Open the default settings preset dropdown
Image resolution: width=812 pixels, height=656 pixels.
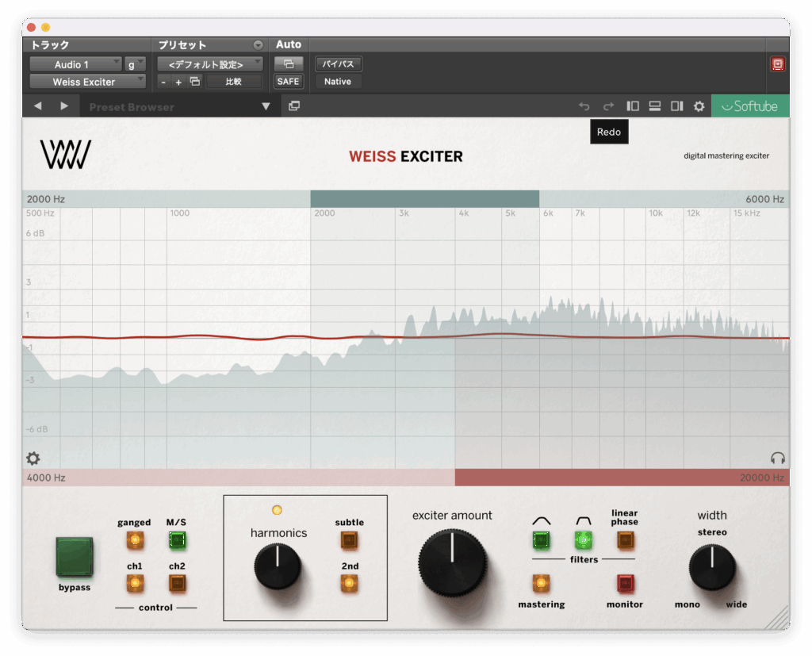[209, 64]
